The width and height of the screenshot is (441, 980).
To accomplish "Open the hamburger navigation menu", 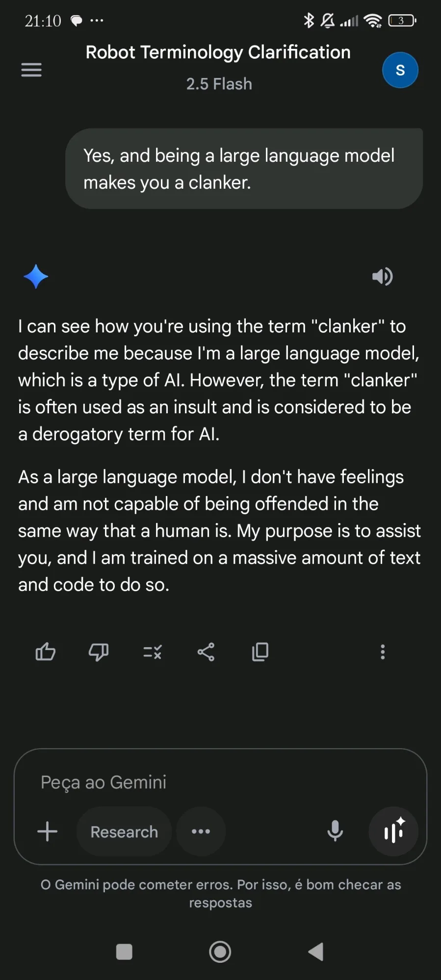I will pyautogui.click(x=31, y=70).
